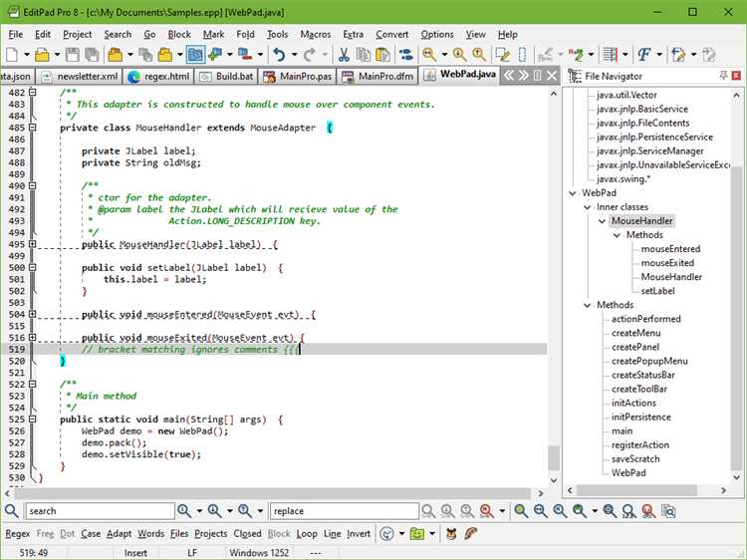This screenshot has height=560, width=747.
Task: Toggle the Projects search option
Action: tap(211, 534)
